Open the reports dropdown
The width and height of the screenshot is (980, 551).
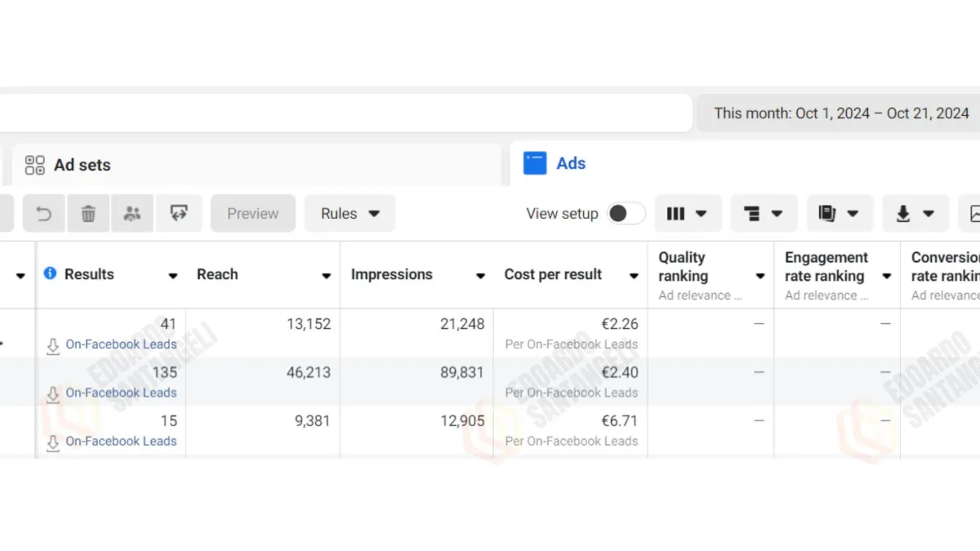point(840,214)
